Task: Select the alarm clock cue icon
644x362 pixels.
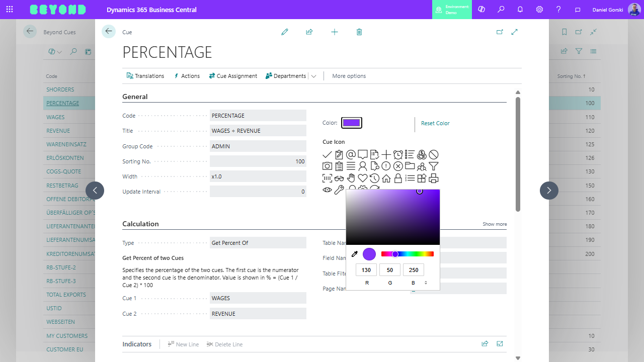Action: pyautogui.click(x=398, y=154)
